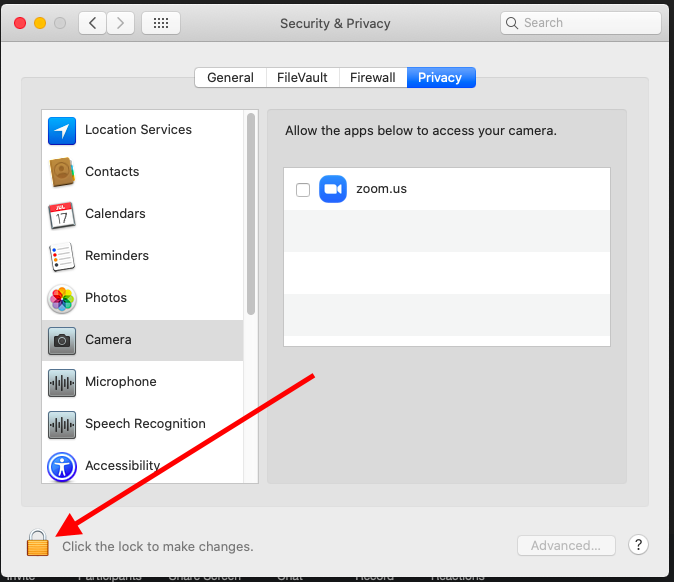Select the Reminders list icon
The height and width of the screenshot is (582, 674).
tap(62, 256)
